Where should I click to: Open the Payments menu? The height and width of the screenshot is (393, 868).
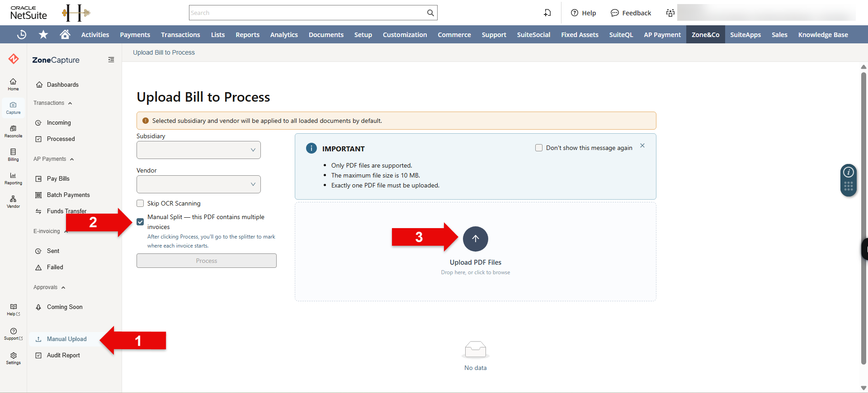tap(135, 34)
